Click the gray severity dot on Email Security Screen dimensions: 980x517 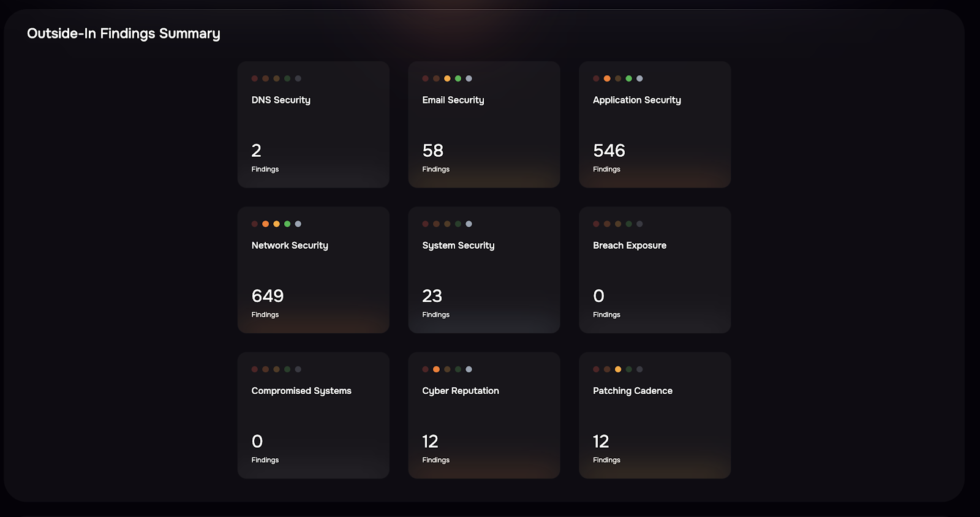click(x=469, y=78)
